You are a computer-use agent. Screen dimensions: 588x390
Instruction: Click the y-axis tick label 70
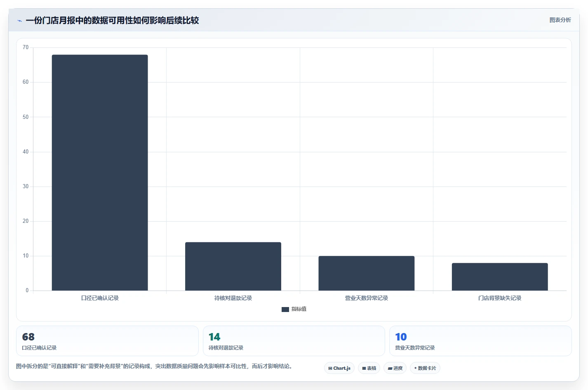[x=26, y=47]
